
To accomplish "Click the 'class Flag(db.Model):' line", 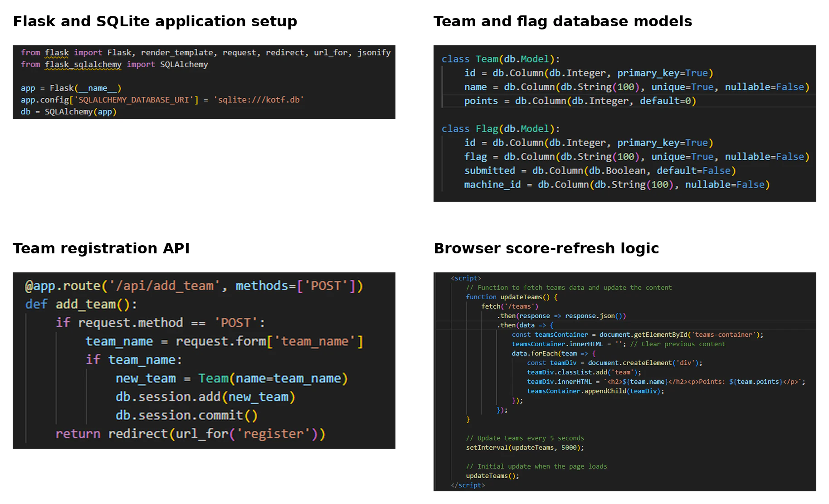I will click(x=501, y=129).
